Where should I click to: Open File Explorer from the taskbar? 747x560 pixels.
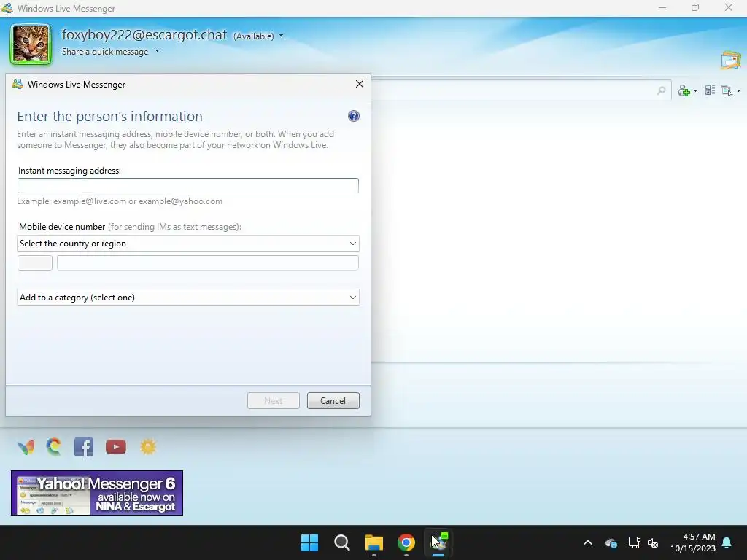click(374, 542)
